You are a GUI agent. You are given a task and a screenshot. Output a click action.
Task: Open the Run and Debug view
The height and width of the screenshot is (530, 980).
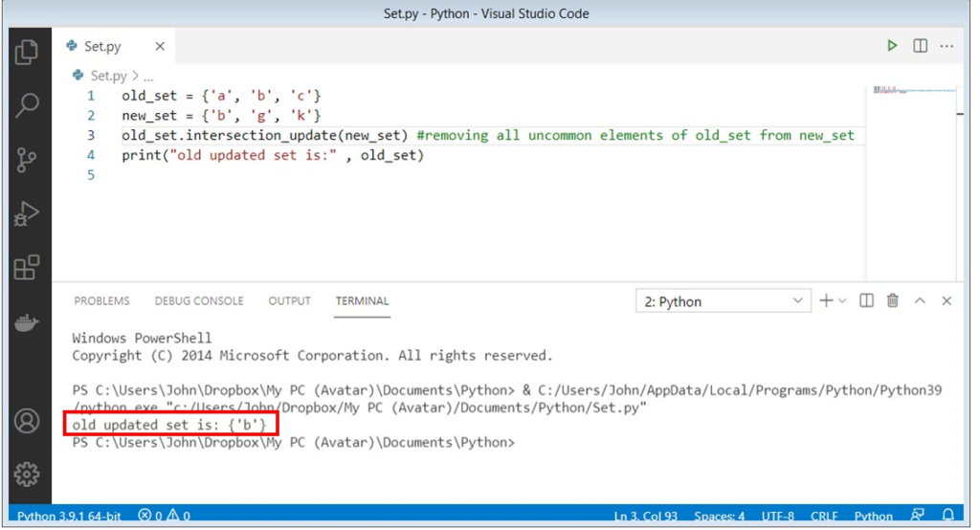(26, 213)
